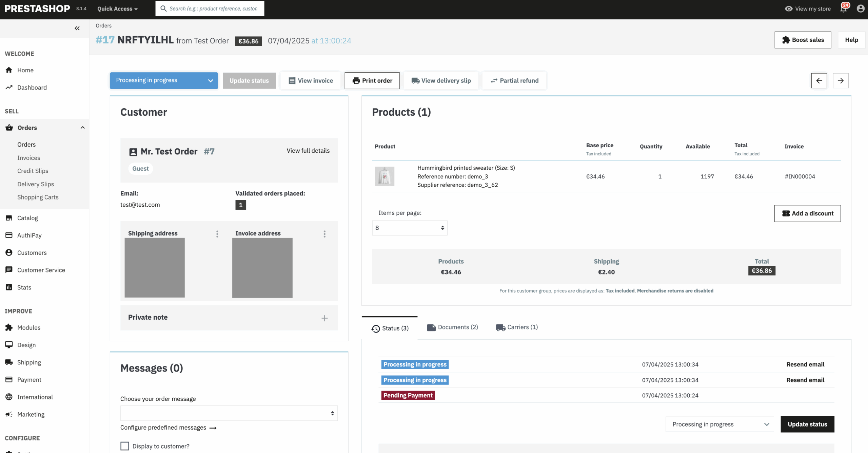This screenshot has width=868, height=453.
Task: Switch to the Documents (2) tab
Action: coord(452,327)
